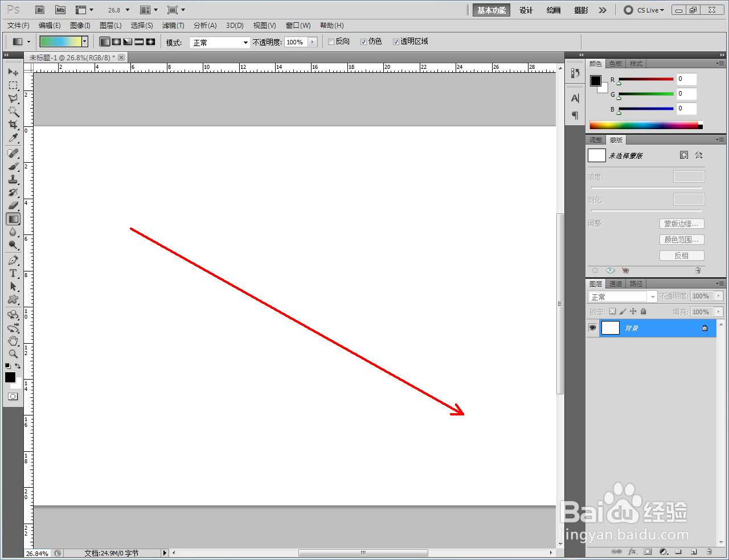Select the Clone Stamp tool
This screenshot has width=729, height=560.
(13, 179)
